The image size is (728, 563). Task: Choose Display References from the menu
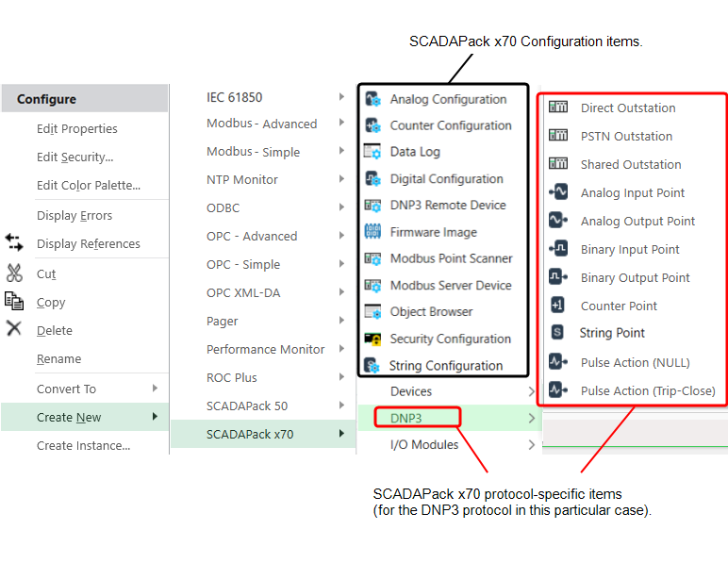tap(88, 243)
